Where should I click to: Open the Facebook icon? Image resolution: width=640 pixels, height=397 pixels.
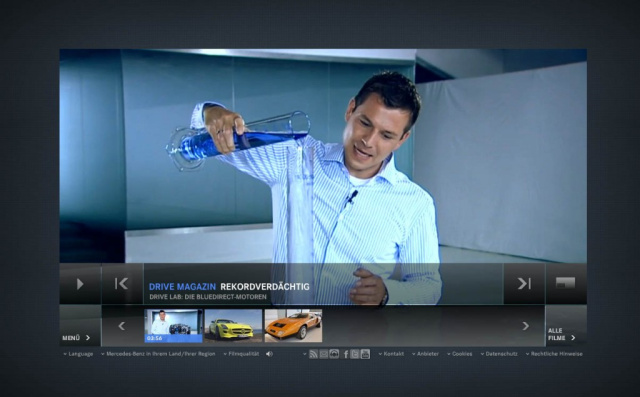pos(346,354)
